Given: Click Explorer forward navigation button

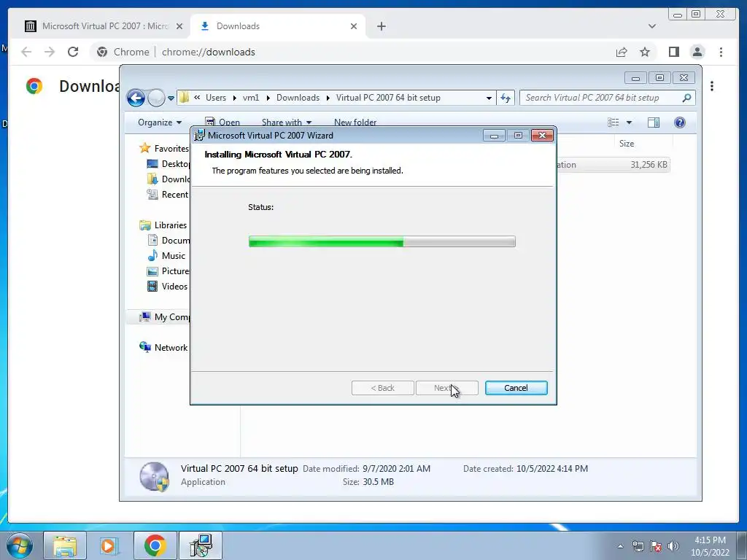Looking at the screenshot, I should point(156,98).
